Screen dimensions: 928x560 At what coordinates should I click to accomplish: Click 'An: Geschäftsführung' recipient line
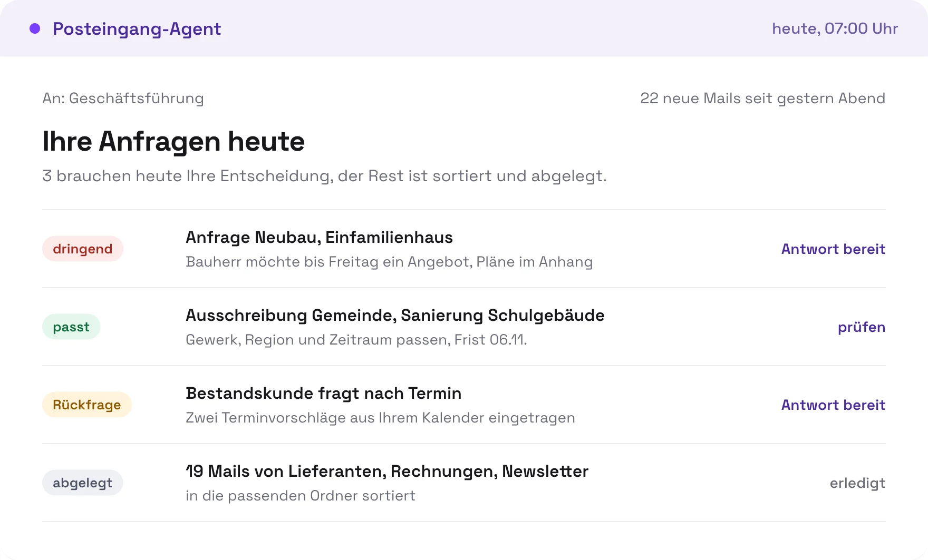(x=123, y=99)
